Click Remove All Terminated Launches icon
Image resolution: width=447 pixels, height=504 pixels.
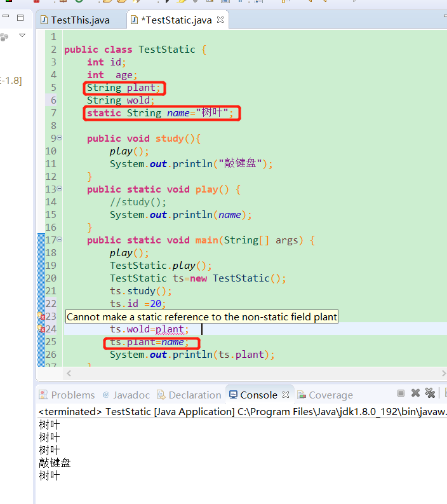click(x=430, y=393)
